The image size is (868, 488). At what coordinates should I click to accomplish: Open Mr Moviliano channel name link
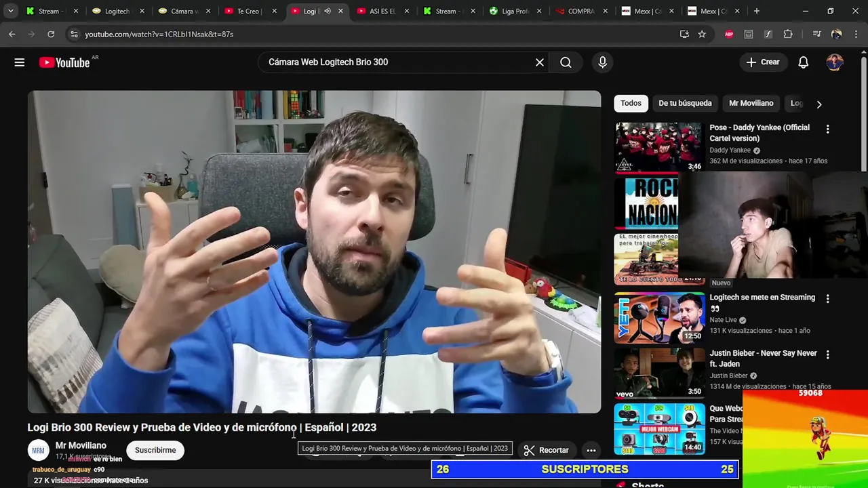(81, 445)
